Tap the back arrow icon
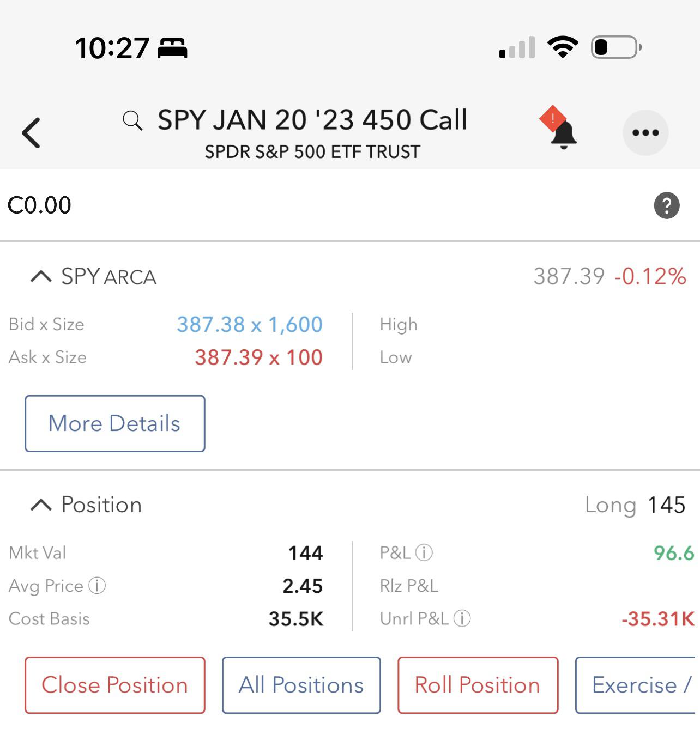 (31, 132)
